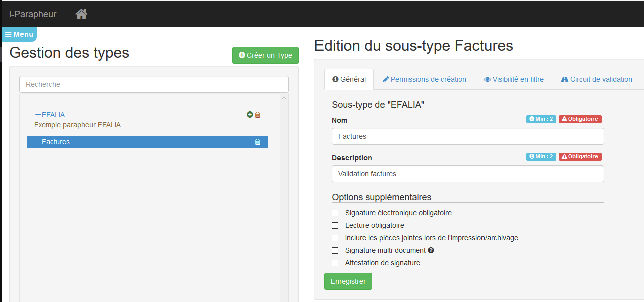The image size is (644, 302).
Task: Click the green plus icon beside EFALIA
Action: point(250,115)
